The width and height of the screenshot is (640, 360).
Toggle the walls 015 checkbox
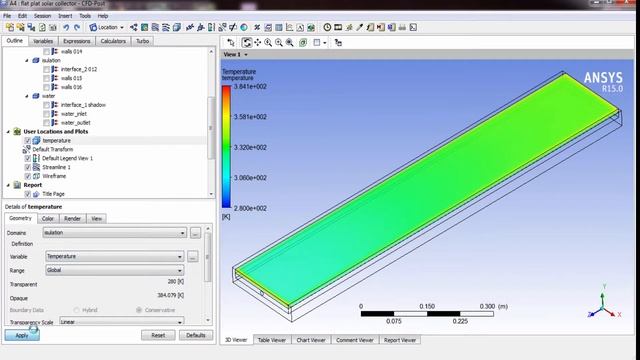47,78
